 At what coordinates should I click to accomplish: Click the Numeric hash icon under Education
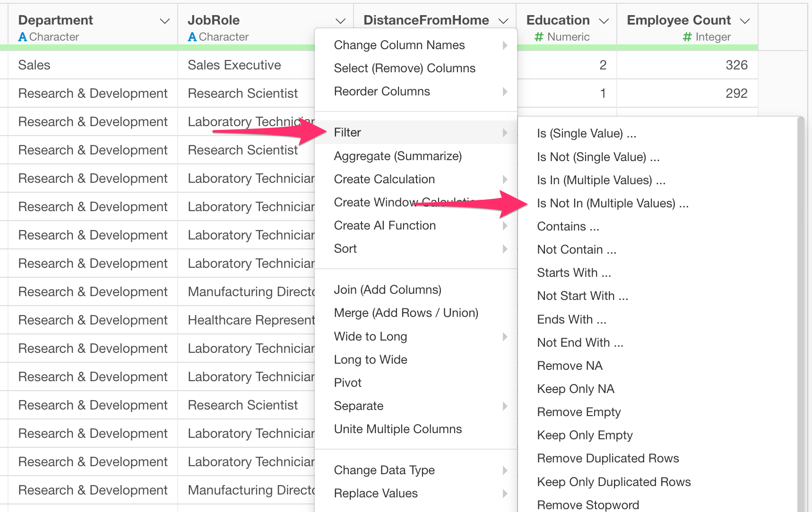click(x=538, y=37)
